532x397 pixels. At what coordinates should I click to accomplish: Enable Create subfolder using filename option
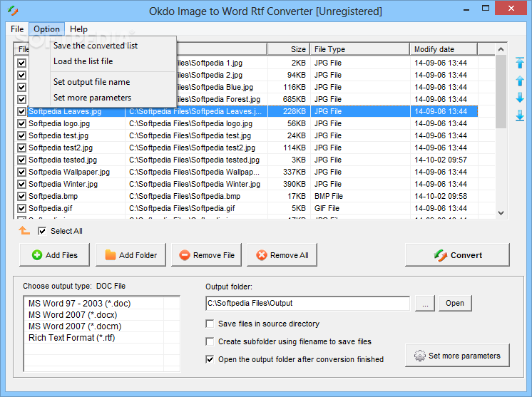210,341
